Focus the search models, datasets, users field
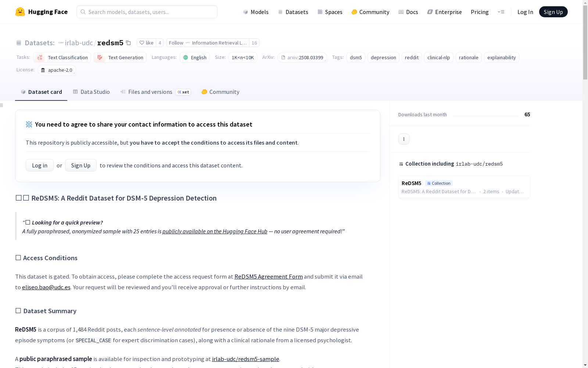Image resolution: width=588 pixels, height=368 pixels. click(x=147, y=12)
